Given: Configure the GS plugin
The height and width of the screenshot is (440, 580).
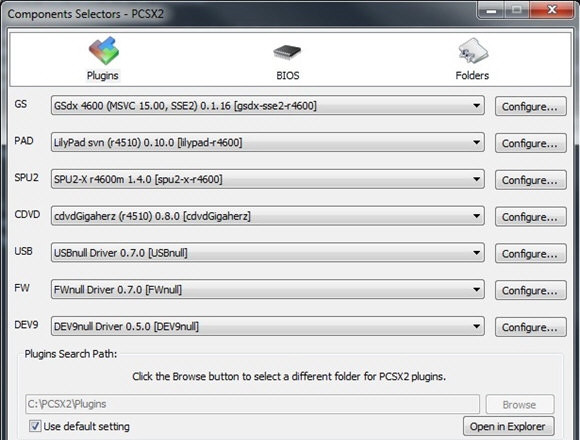Looking at the screenshot, I should 530,106.
